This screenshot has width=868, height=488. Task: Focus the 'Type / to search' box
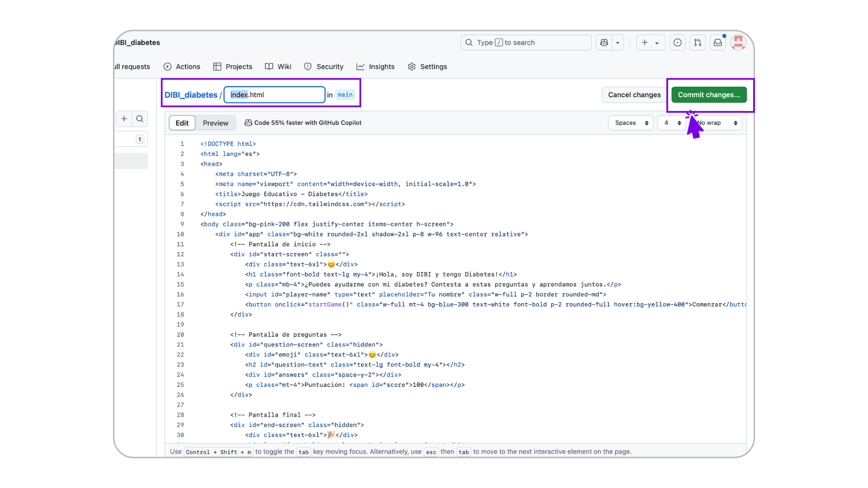(x=526, y=42)
